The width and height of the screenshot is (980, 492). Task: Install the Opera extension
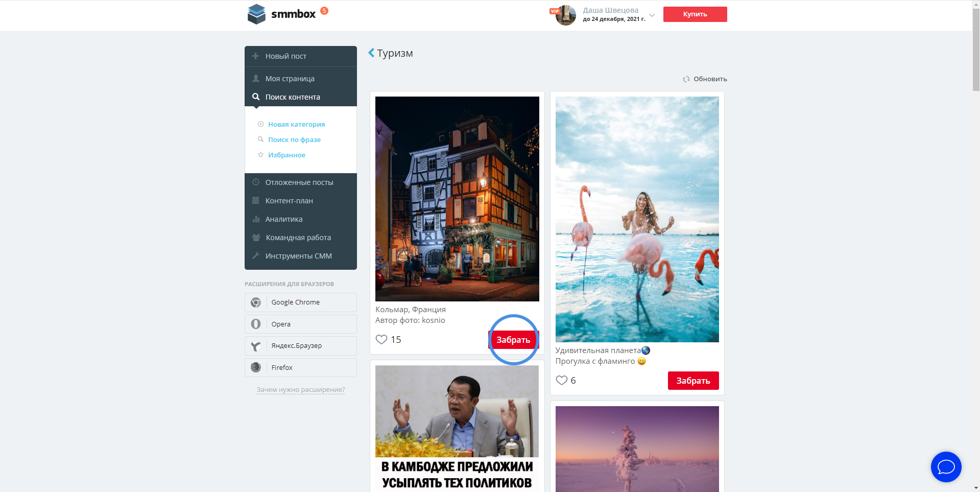coord(301,324)
